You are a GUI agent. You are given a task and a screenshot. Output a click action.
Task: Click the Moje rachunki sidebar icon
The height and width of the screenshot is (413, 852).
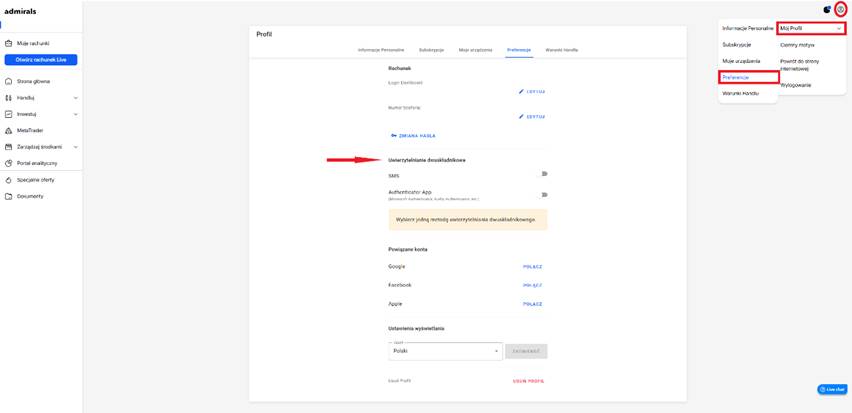(8, 43)
